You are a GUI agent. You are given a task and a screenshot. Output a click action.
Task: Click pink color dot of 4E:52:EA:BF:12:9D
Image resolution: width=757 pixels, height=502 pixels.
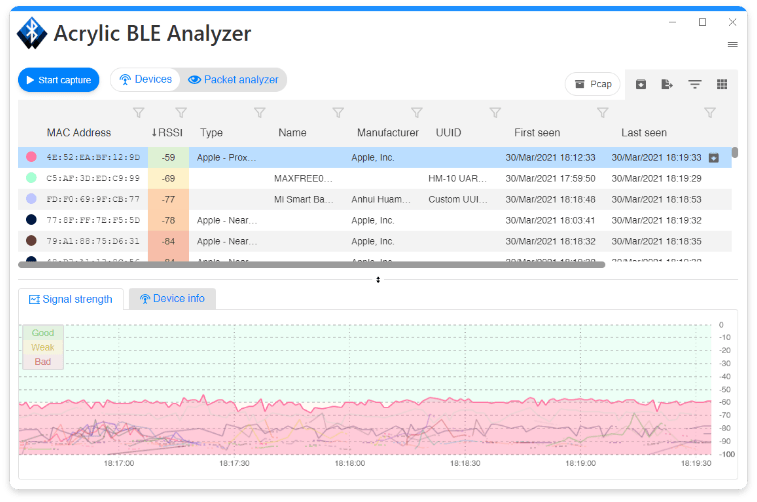tap(31, 157)
